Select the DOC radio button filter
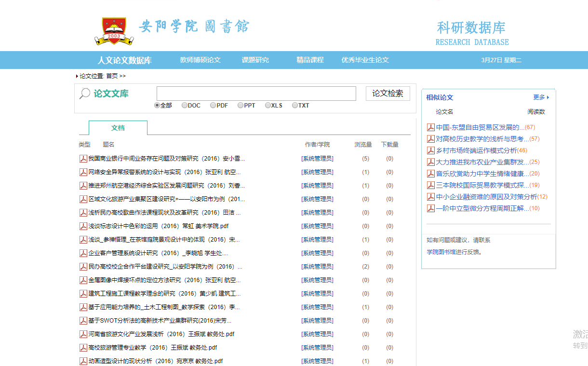Image resolution: width=588 pixels, height=366 pixels. click(185, 106)
